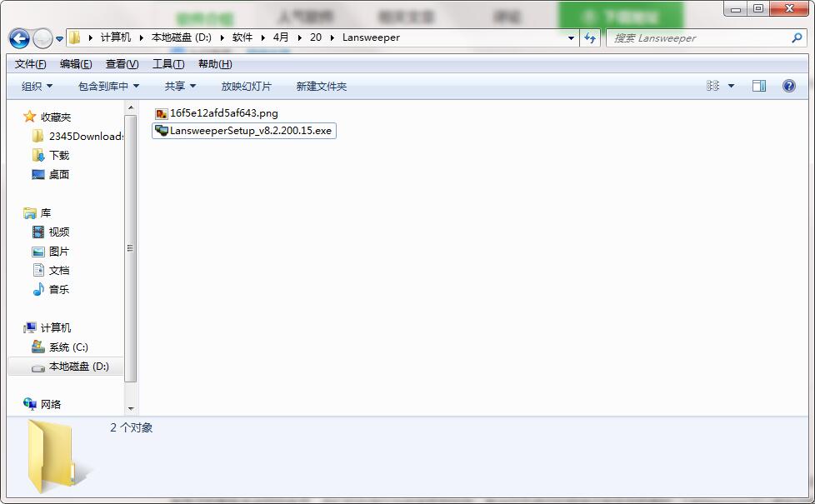
Task: Select LansweeperSetup_v8.2.200.15.exe file
Action: [244, 131]
